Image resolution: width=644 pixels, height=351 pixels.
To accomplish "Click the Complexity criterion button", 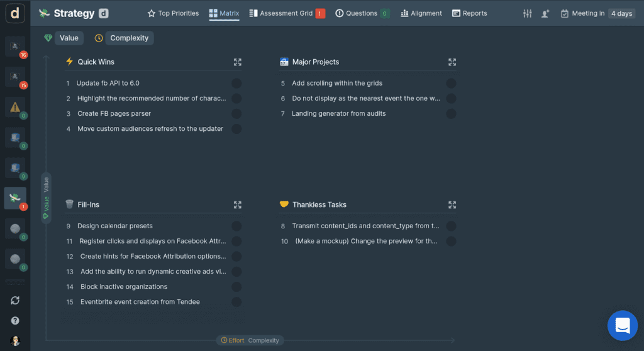I will tap(129, 38).
